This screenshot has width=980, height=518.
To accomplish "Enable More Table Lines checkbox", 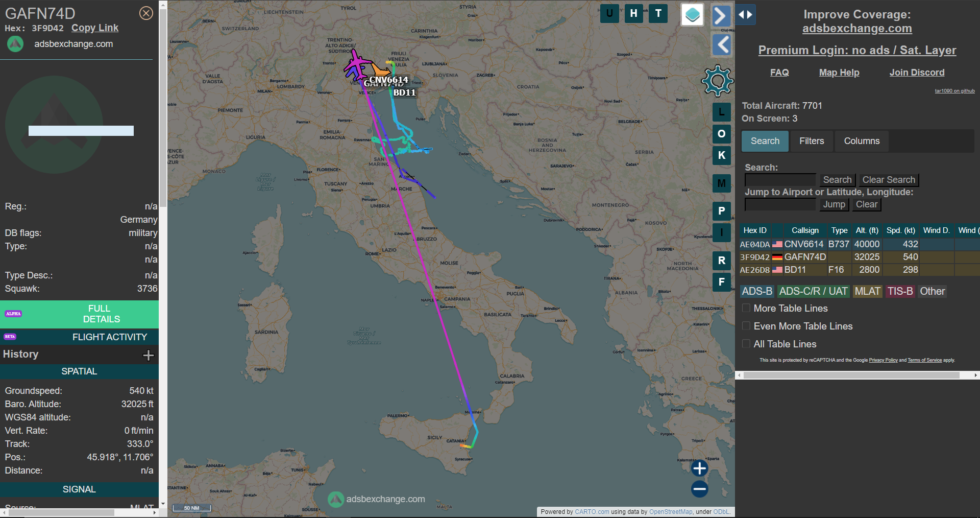I will 746,308.
